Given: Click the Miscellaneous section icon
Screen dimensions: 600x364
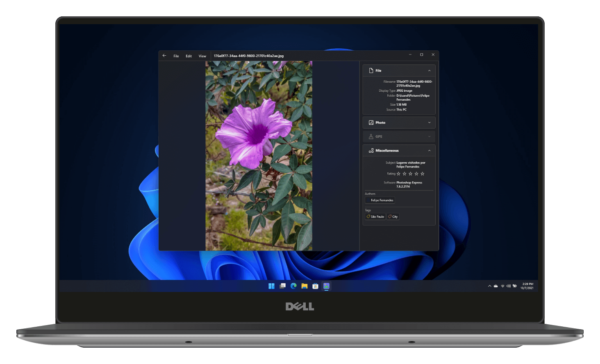Looking at the screenshot, I should click(x=370, y=150).
